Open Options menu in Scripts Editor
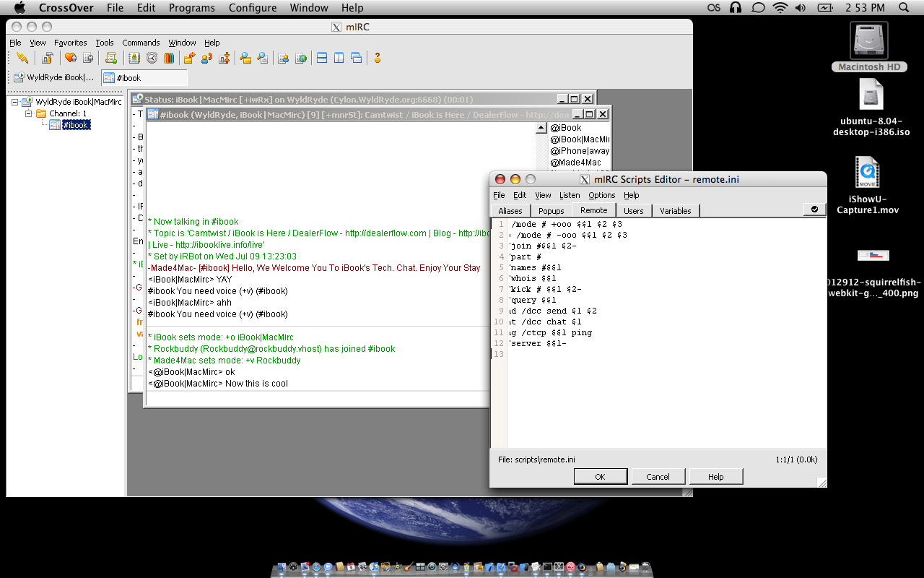This screenshot has width=924, height=578. pyautogui.click(x=601, y=195)
